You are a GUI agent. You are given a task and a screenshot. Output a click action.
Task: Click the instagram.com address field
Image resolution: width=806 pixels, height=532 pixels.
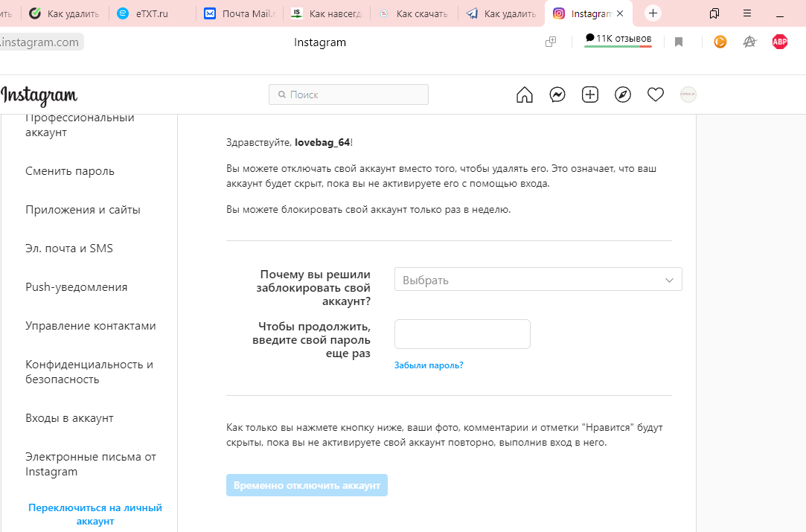tap(41, 42)
